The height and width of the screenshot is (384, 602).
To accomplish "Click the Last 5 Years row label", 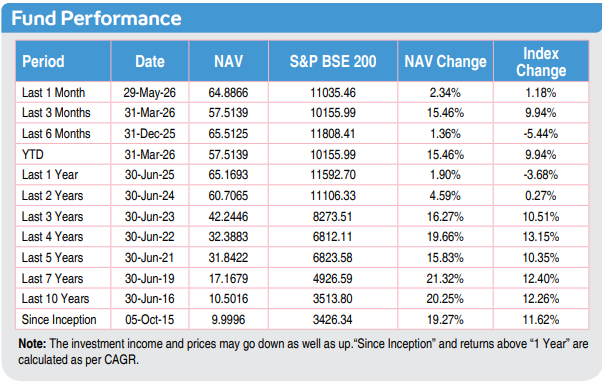I will pos(52,258).
